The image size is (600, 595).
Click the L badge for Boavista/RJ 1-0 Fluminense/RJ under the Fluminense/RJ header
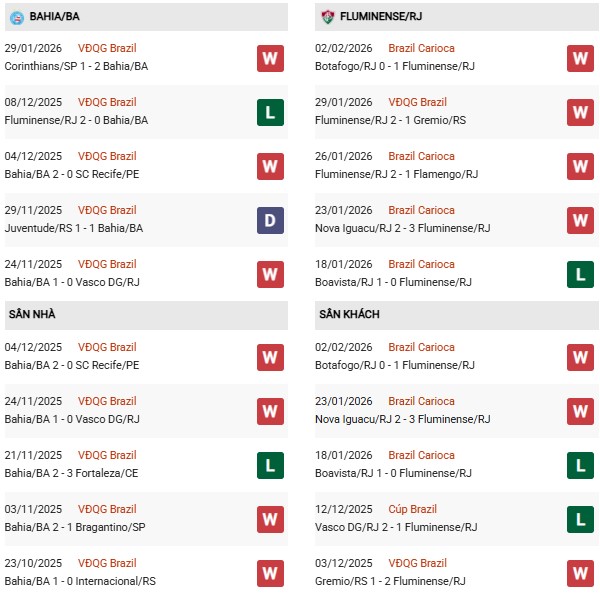coord(580,274)
